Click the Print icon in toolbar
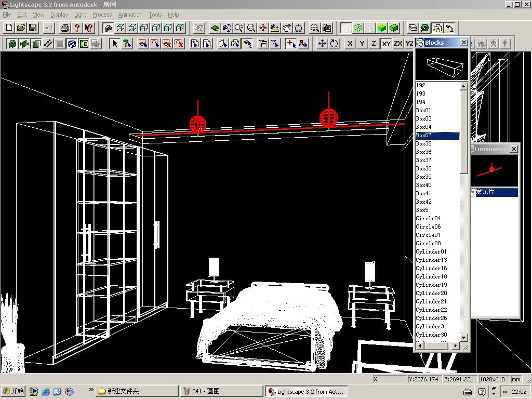532x399 pixels. tap(65, 28)
